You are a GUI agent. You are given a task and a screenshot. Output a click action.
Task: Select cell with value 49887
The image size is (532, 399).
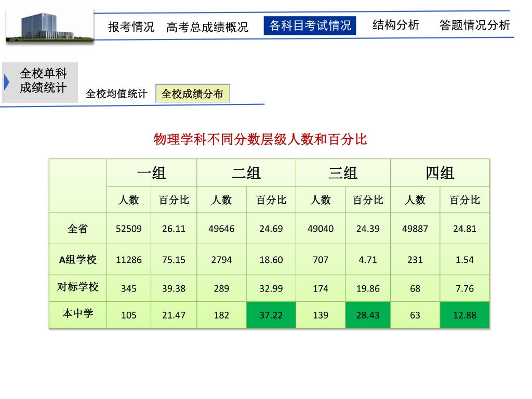tap(415, 229)
